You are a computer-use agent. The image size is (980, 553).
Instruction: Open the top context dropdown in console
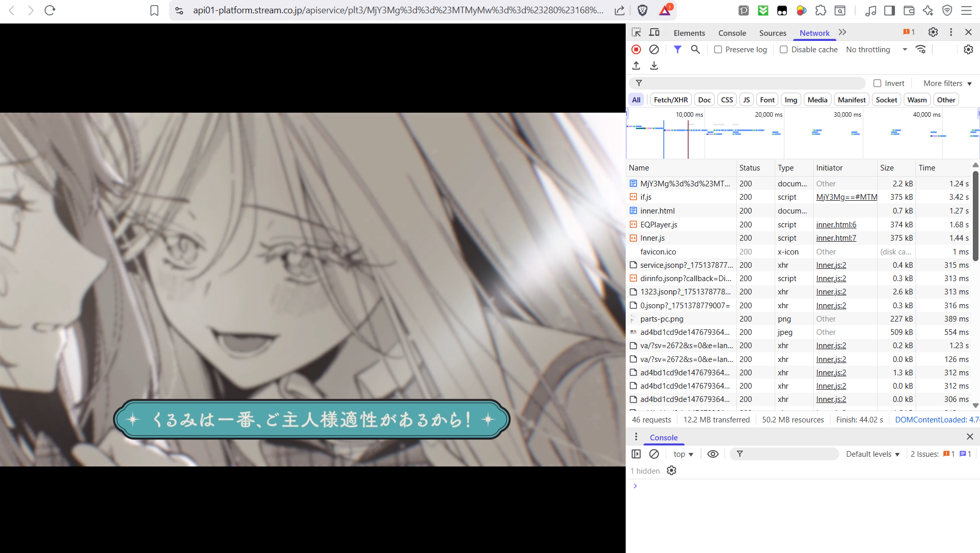tap(683, 454)
